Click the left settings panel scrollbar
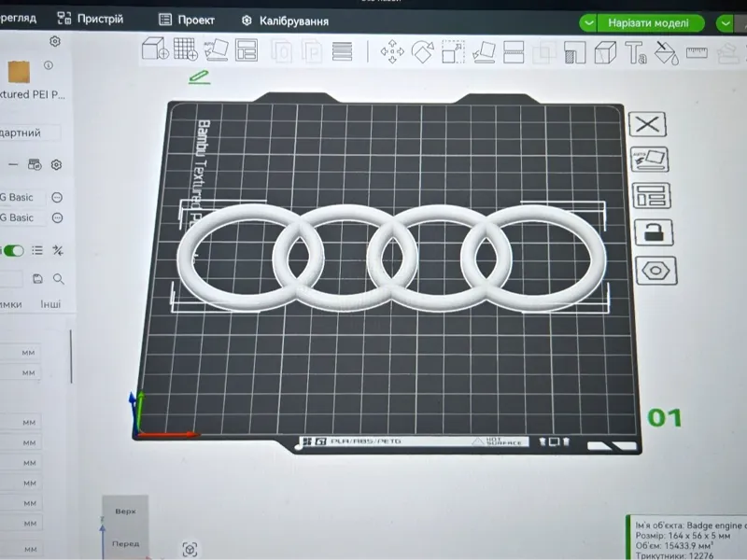The height and width of the screenshot is (560, 747). [x=71, y=357]
